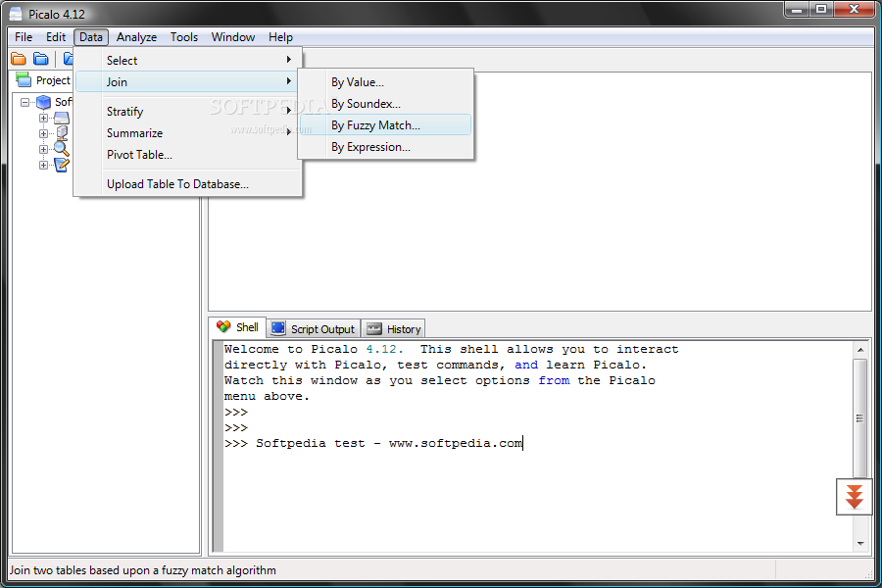The image size is (882, 588).
Task: Click the Project panel label
Action: click(53, 80)
